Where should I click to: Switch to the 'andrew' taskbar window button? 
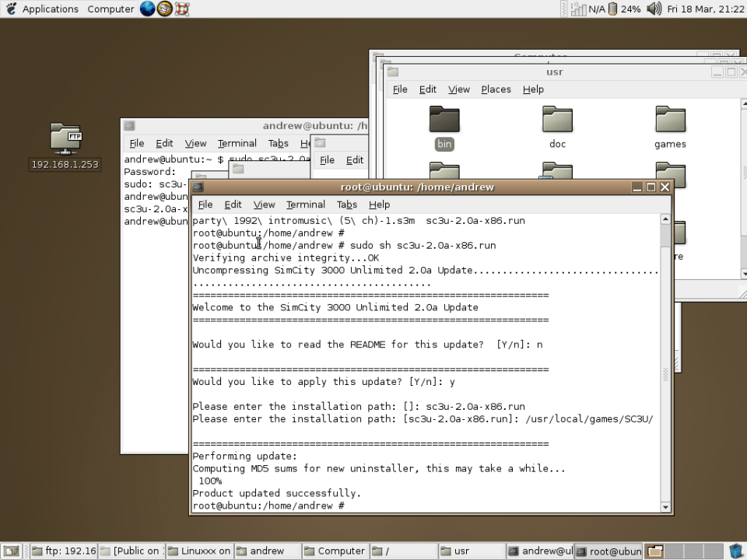coord(267,551)
